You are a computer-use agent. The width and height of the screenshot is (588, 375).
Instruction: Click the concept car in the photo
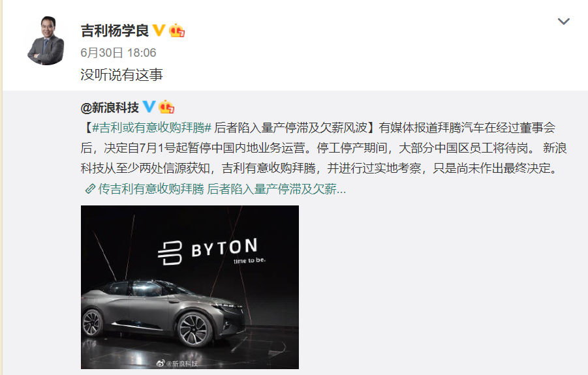tap(164, 314)
